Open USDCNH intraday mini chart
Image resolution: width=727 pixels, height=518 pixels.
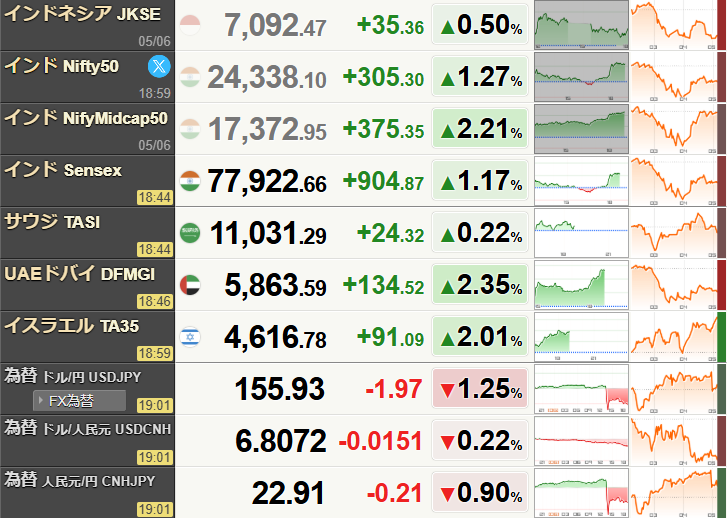click(581, 441)
